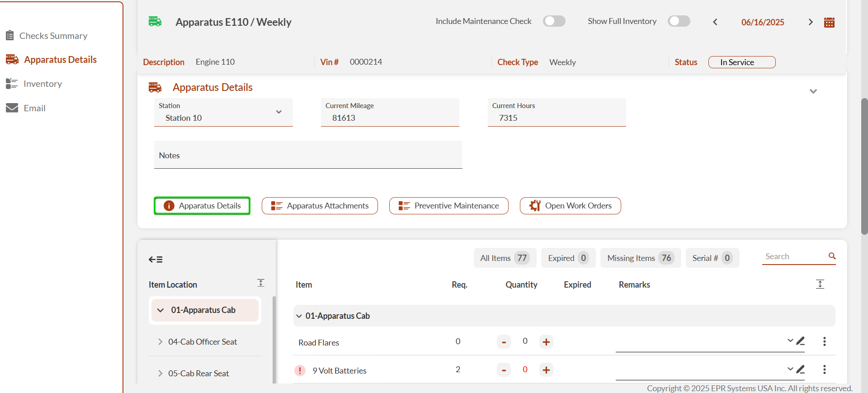The image size is (868, 393).
Task: Click the Preventive Maintenance button
Action: [448, 206]
